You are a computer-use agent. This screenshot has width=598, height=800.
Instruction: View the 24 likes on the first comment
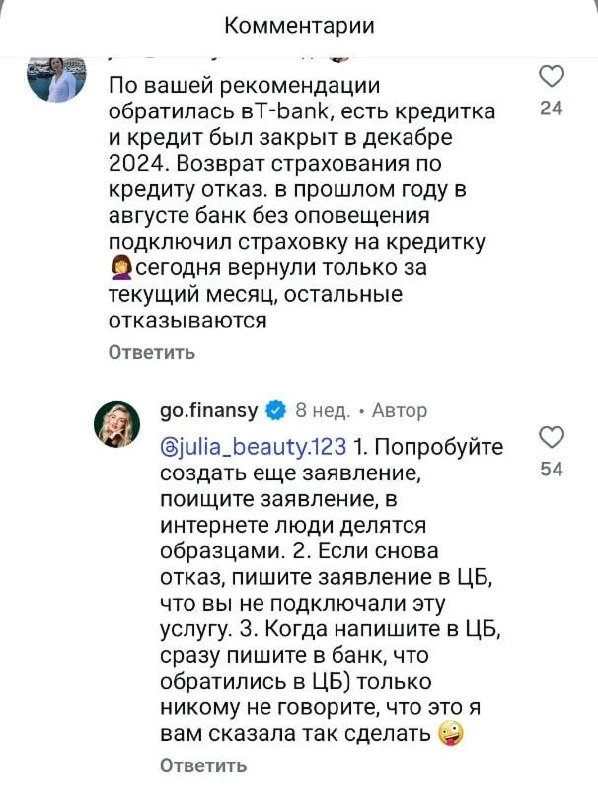(551, 108)
